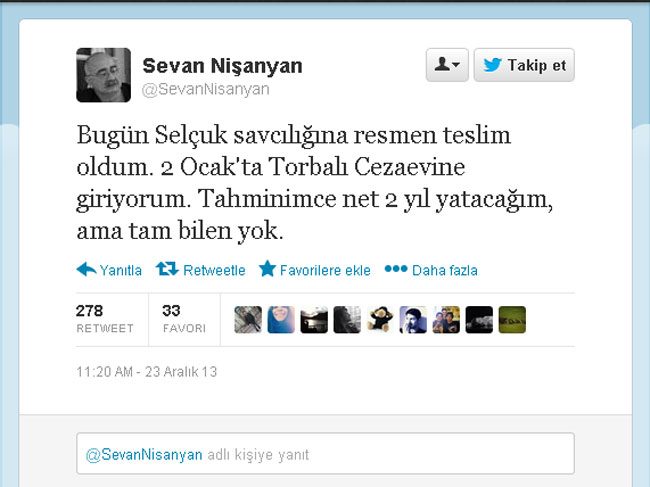Click the olive green avatar at row end
Screen dimensions: 650x487
pyautogui.click(x=512, y=320)
